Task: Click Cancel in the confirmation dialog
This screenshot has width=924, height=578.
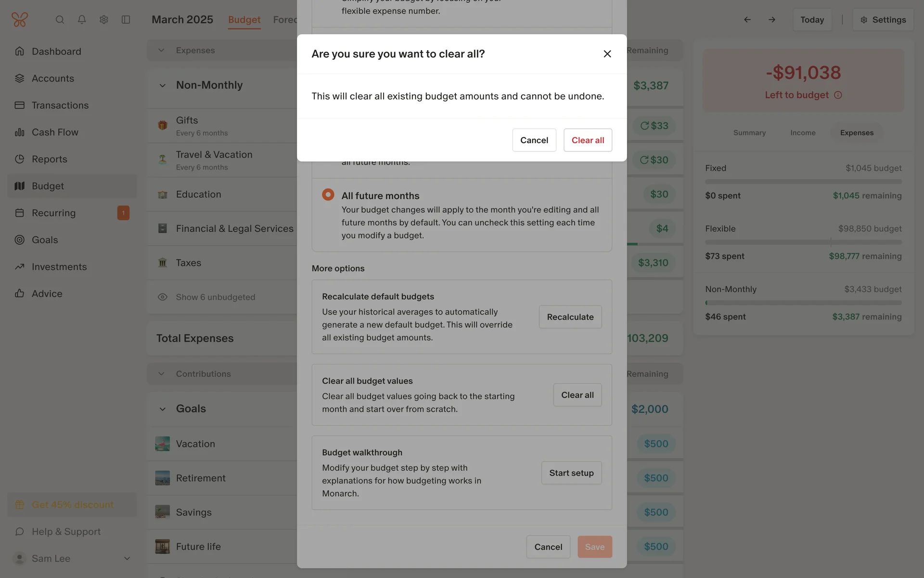Action: [x=534, y=140]
